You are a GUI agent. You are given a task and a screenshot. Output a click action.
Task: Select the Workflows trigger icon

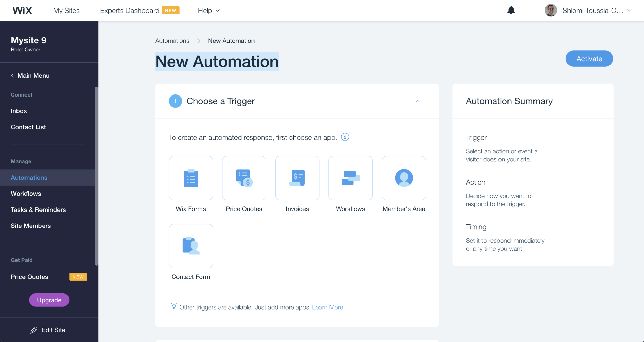(350, 178)
